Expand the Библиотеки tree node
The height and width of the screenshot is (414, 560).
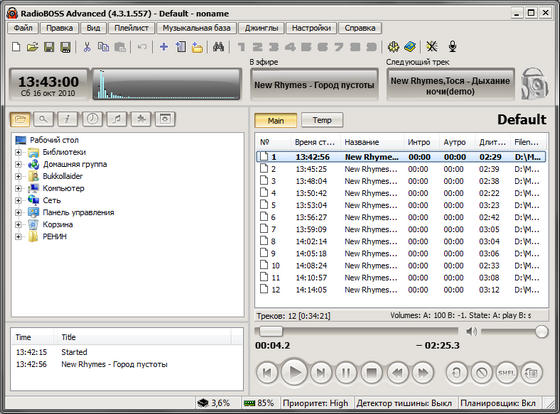coord(18,153)
